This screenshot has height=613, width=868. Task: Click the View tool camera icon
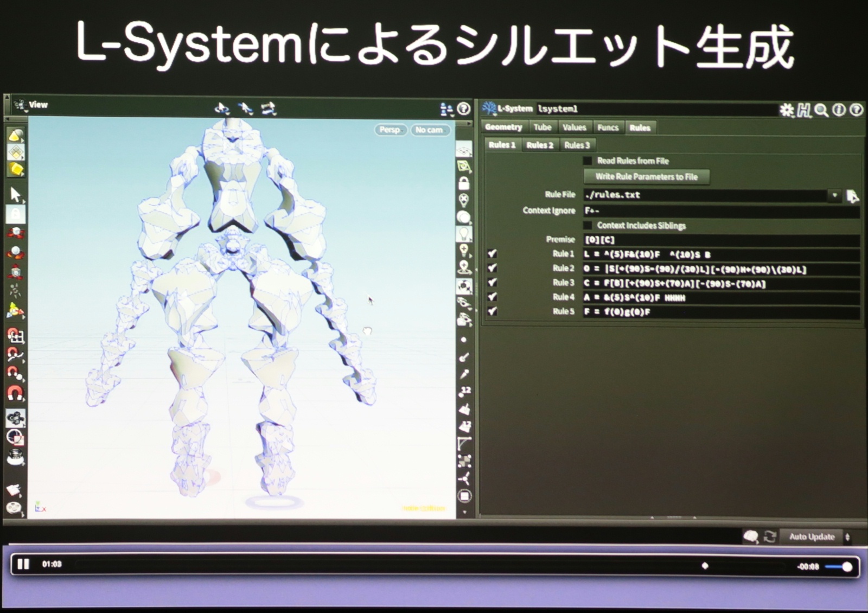click(15, 418)
